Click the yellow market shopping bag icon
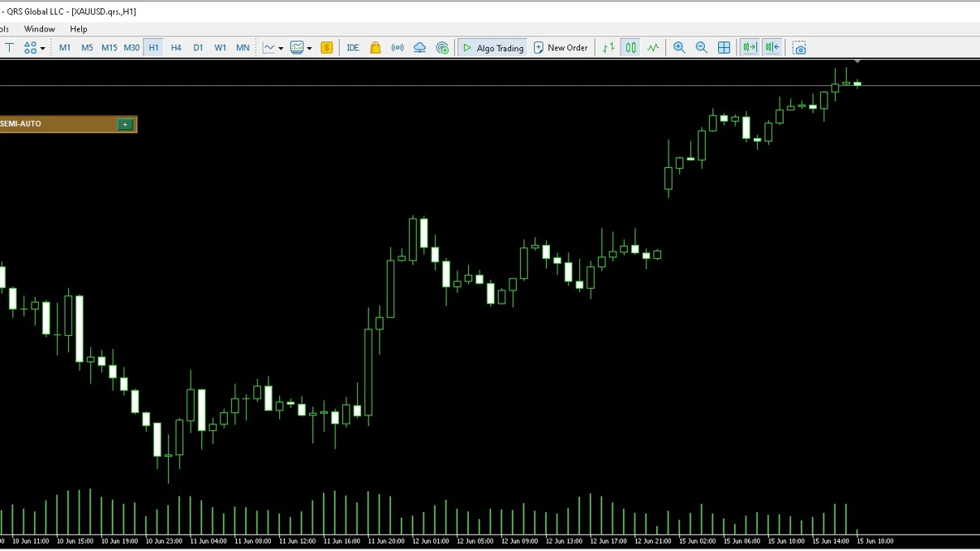This screenshot has height=551, width=980. tap(376, 48)
